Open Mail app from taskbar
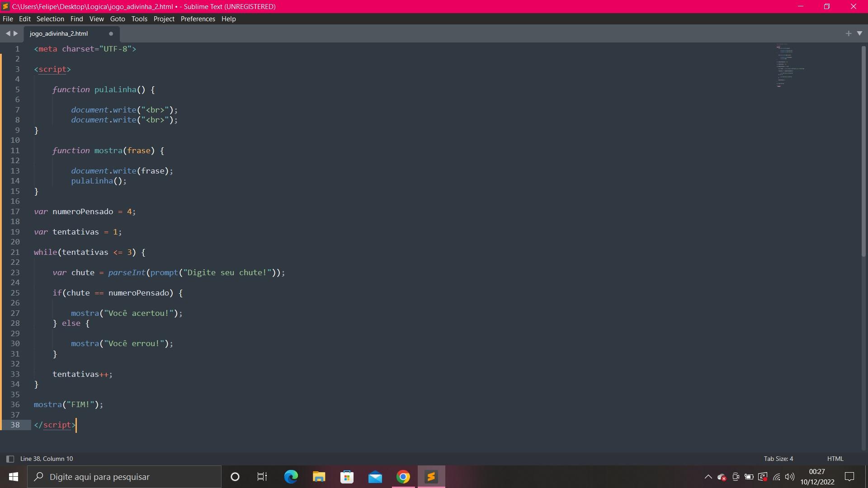The image size is (868, 488). click(x=375, y=477)
